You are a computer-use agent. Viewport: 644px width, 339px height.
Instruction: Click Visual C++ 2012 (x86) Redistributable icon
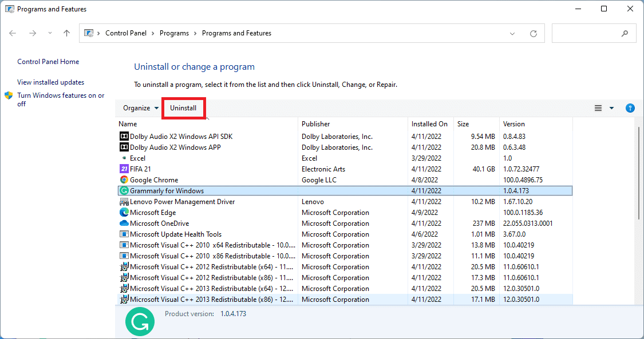(124, 277)
